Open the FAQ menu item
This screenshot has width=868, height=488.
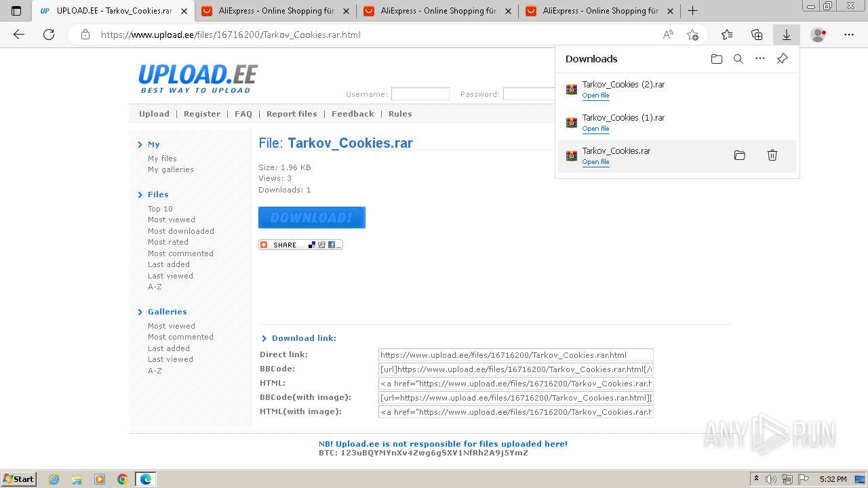[x=243, y=114]
